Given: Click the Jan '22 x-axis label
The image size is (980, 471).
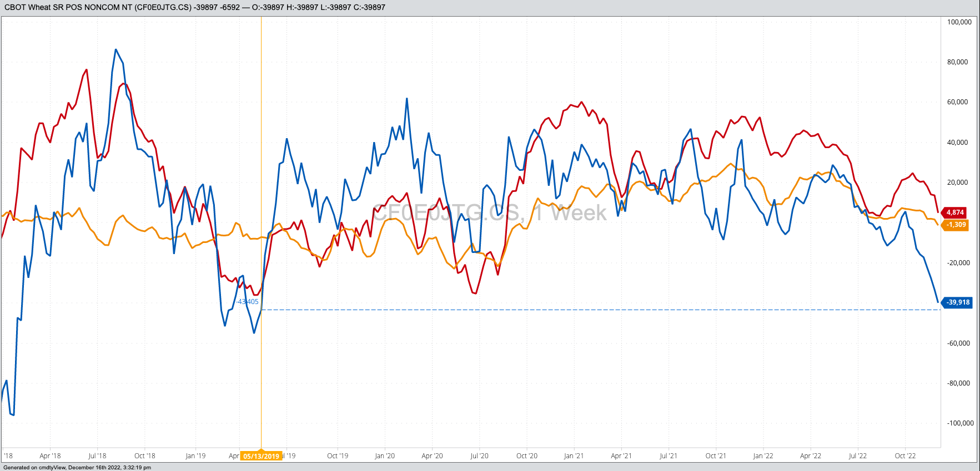Looking at the screenshot, I should click(x=763, y=456).
